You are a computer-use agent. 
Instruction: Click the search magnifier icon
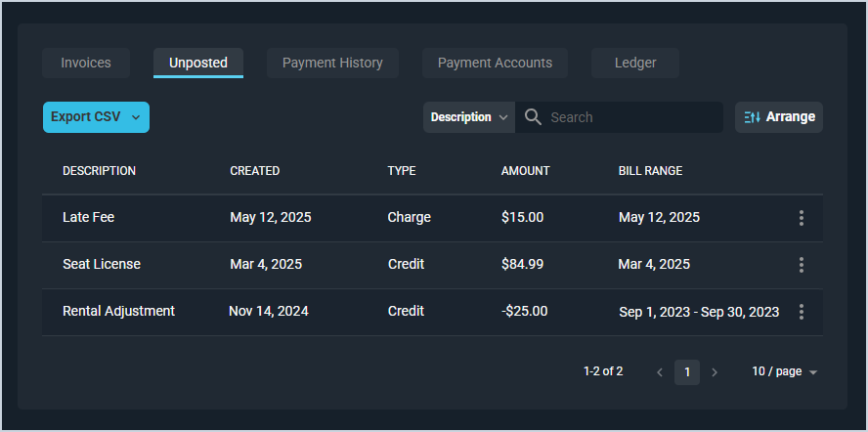pos(533,117)
